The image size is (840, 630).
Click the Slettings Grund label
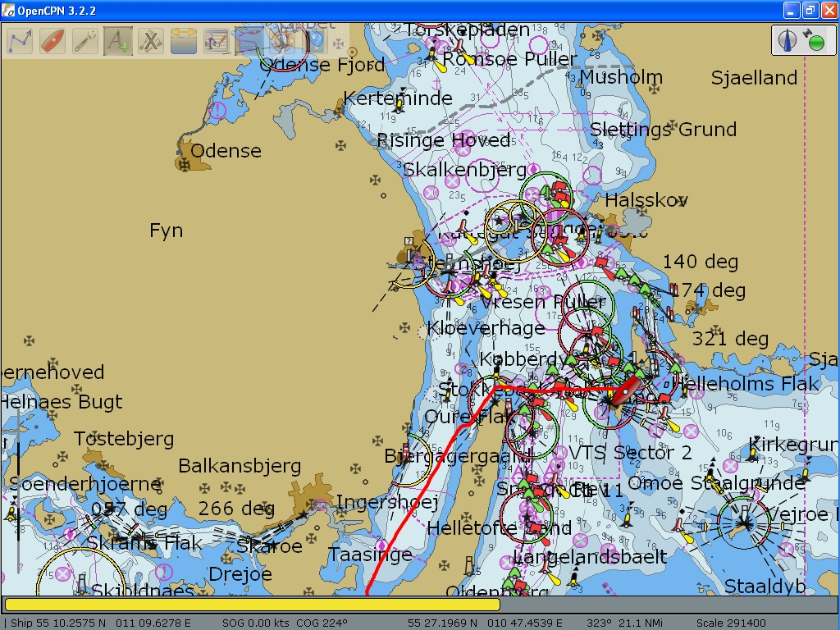[x=663, y=130]
